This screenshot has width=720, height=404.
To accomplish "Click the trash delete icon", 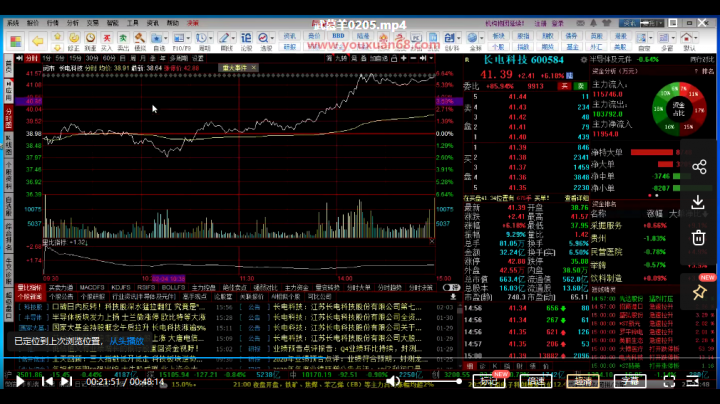I will [698, 238].
